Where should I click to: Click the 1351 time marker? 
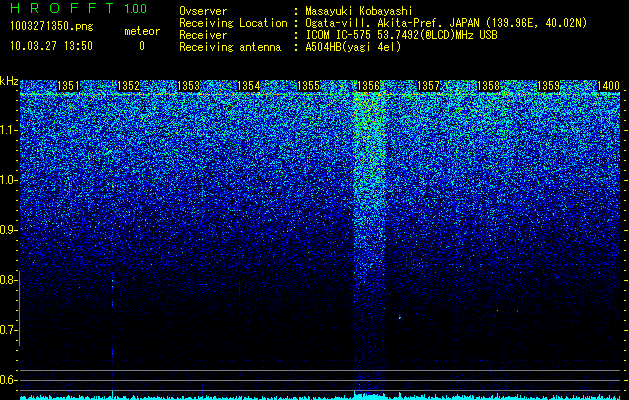click(68, 86)
